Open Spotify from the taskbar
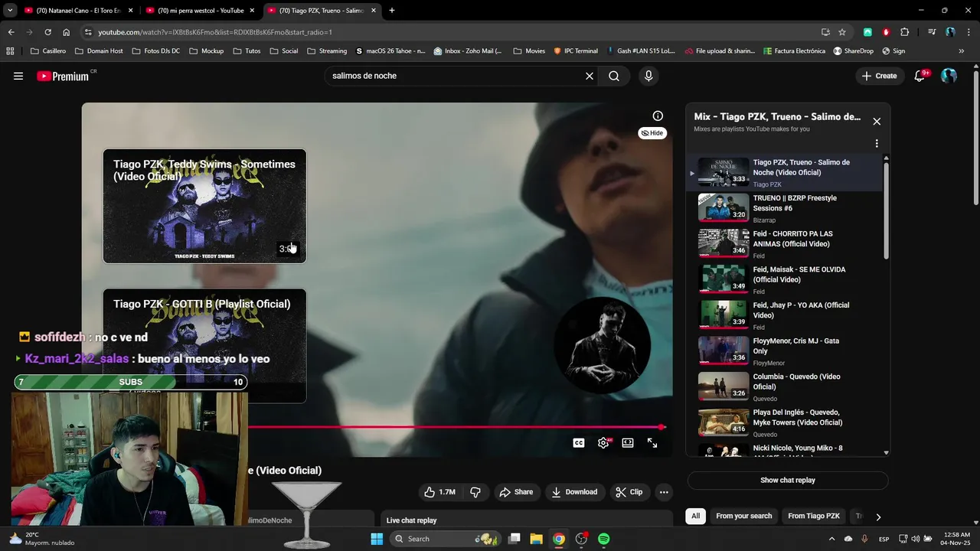The width and height of the screenshot is (980, 551). click(603, 539)
